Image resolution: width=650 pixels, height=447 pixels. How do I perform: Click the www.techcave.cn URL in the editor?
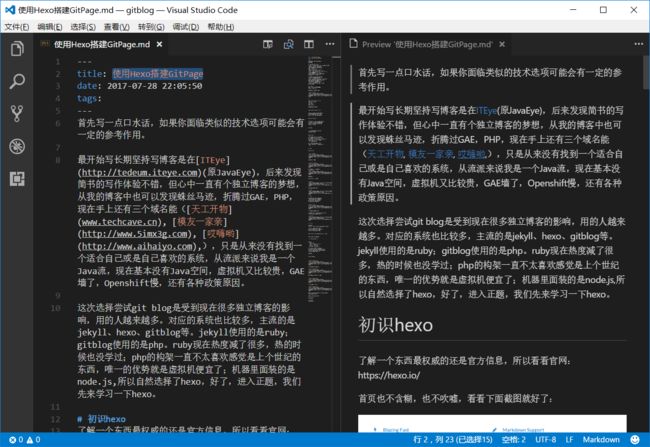[x=120, y=222]
